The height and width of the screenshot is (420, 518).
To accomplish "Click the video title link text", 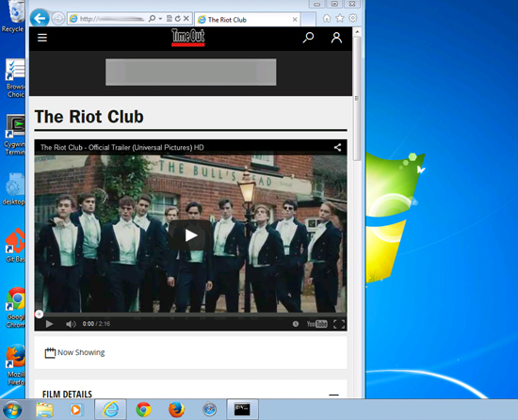I will [121, 147].
